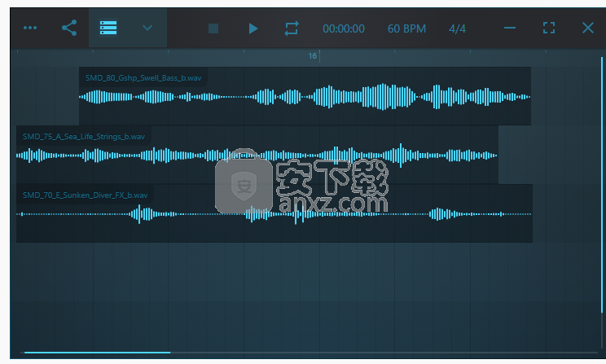Click the horizontal scrollbar thumb at bottom
The width and height of the screenshot is (606, 364).
[x=97, y=353]
